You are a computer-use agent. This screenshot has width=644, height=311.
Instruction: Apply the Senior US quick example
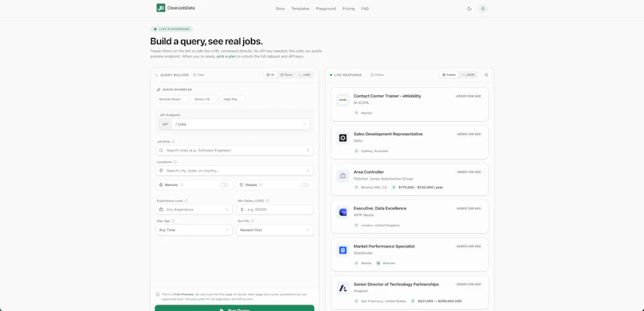point(204,99)
